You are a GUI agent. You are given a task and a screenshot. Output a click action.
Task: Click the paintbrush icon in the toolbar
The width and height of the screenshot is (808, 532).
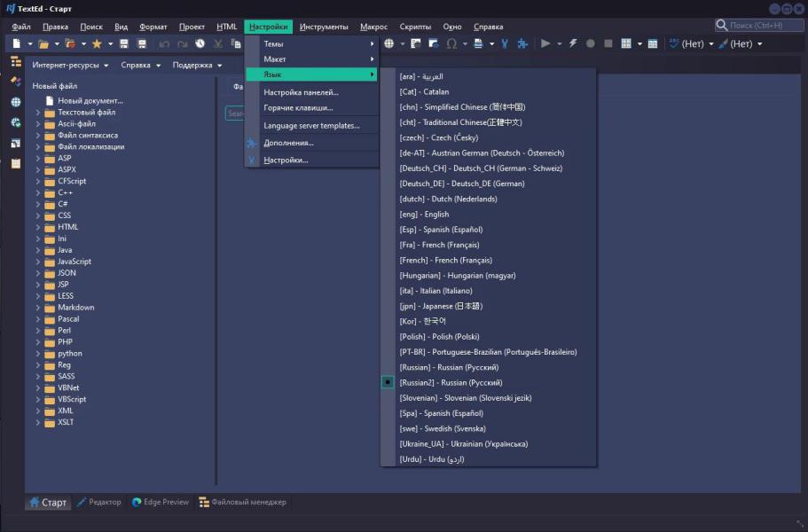coord(723,43)
